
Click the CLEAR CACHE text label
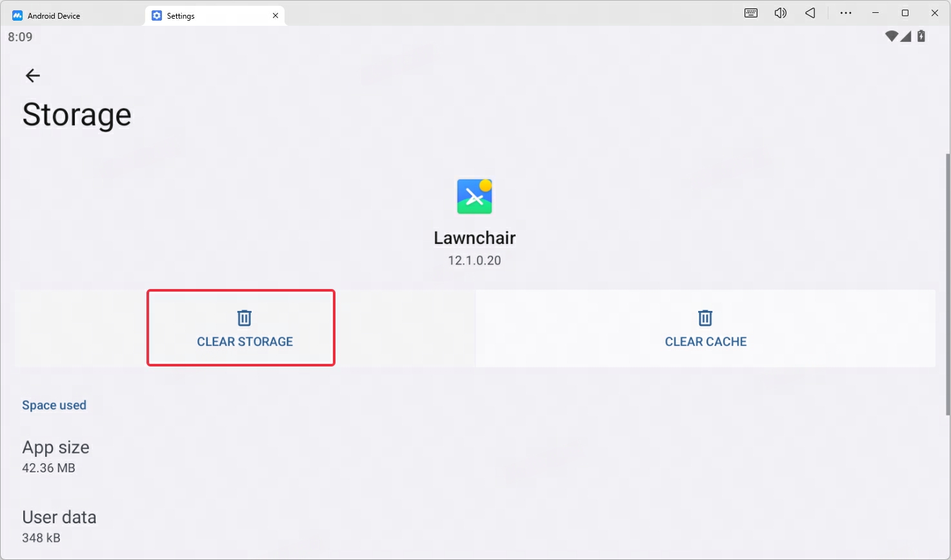(x=706, y=342)
